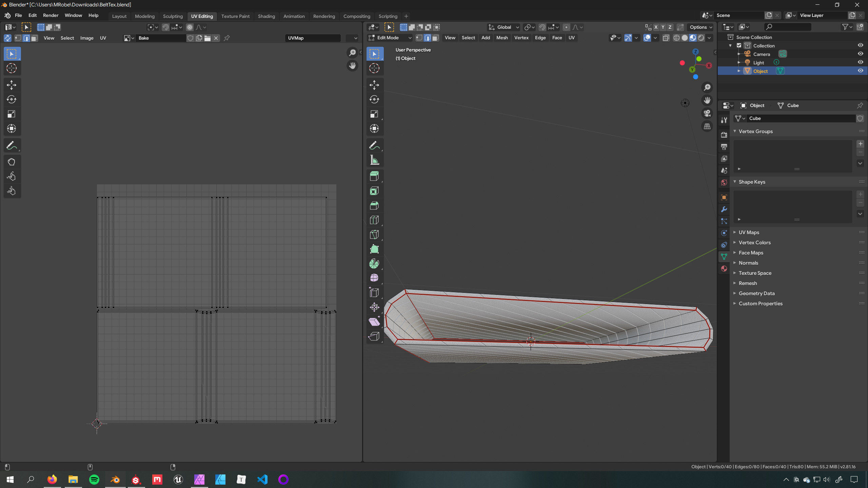The width and height of the screenshot is (868, 488).
Task: Open Firefox from the taskbar
Action: click(x=52, y=480)
